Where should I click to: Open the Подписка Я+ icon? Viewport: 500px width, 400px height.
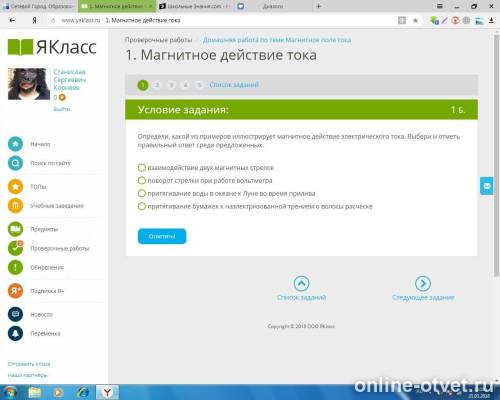[15, 291]
